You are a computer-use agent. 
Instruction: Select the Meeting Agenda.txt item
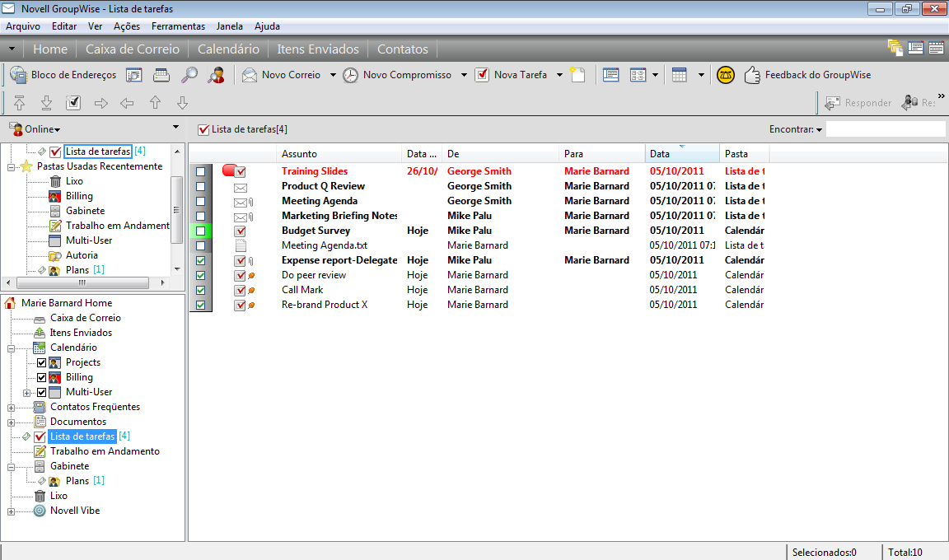[x=325, y=245]
